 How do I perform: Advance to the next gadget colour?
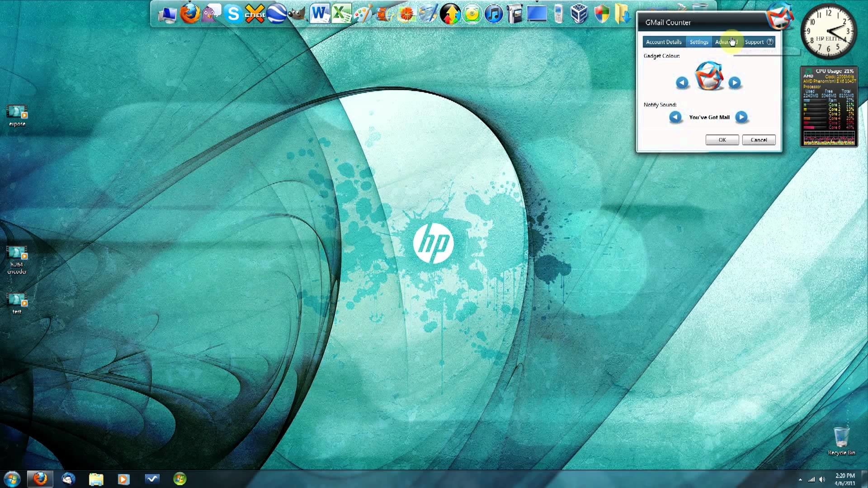tap(735, 83)
